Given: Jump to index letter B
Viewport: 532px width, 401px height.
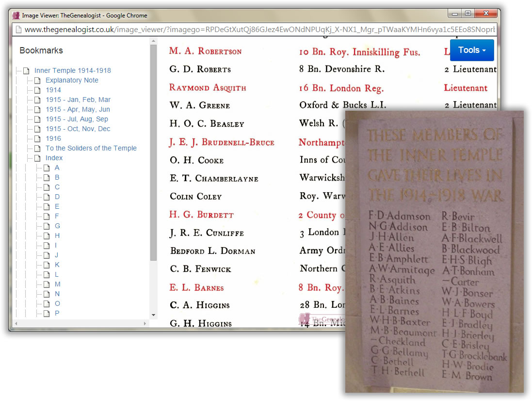Looking at the screenshot, I should [57, 177].
